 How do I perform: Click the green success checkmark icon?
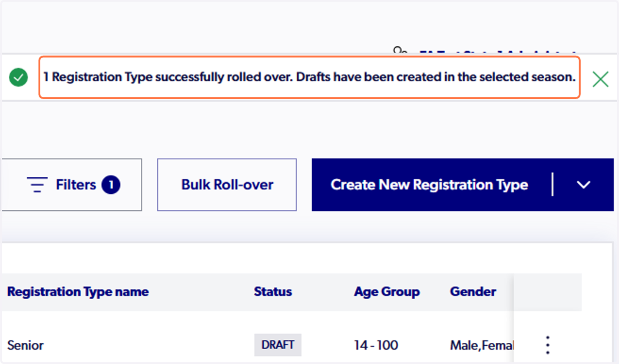coord(18,77)
